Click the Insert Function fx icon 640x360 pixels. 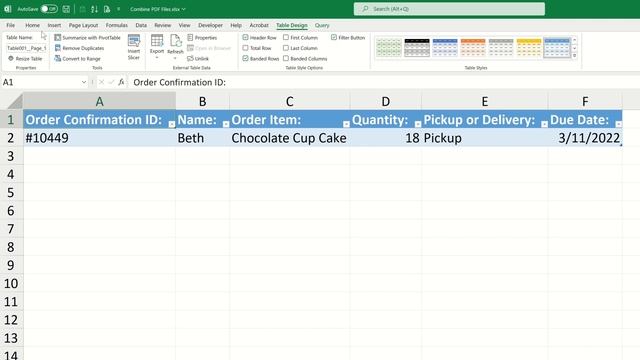(x=121, y=82)
